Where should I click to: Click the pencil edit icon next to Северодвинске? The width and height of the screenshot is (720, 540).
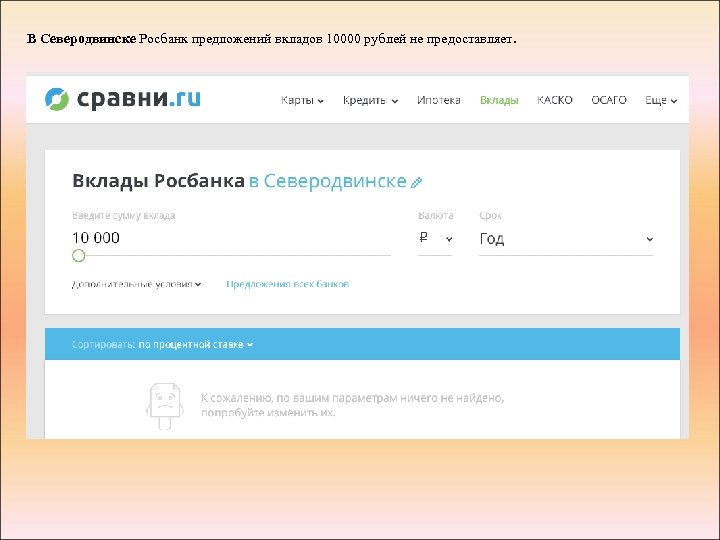coord(416,182)
